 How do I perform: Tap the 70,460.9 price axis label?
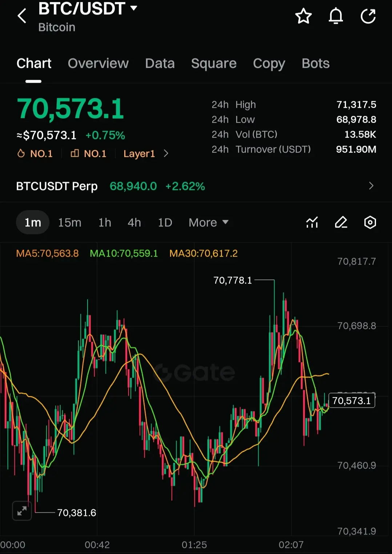[x=357, y=466]
